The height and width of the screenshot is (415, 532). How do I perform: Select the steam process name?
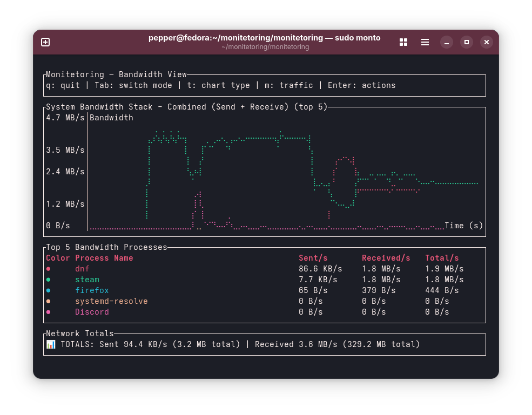87,280
